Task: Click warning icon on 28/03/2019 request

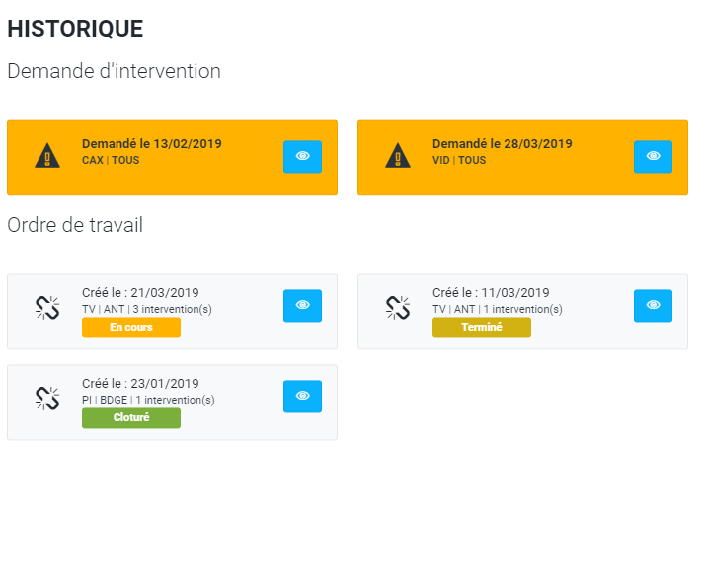Action: click(x=398, y=156)
